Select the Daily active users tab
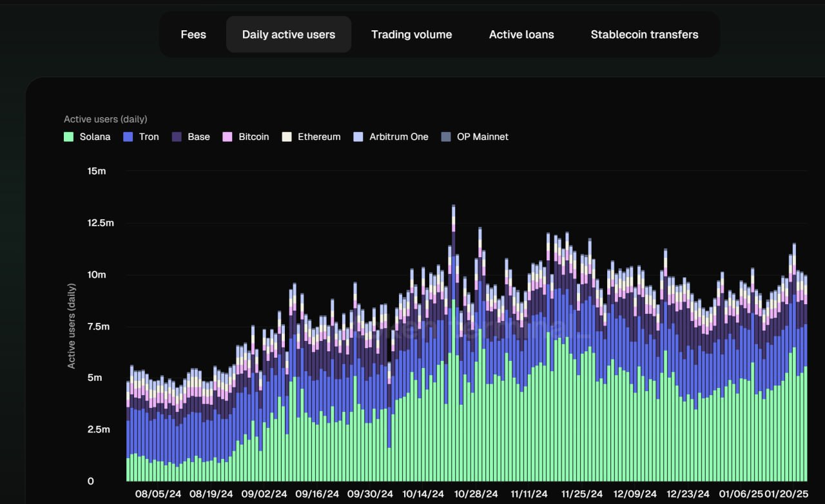 coord(288,35)
